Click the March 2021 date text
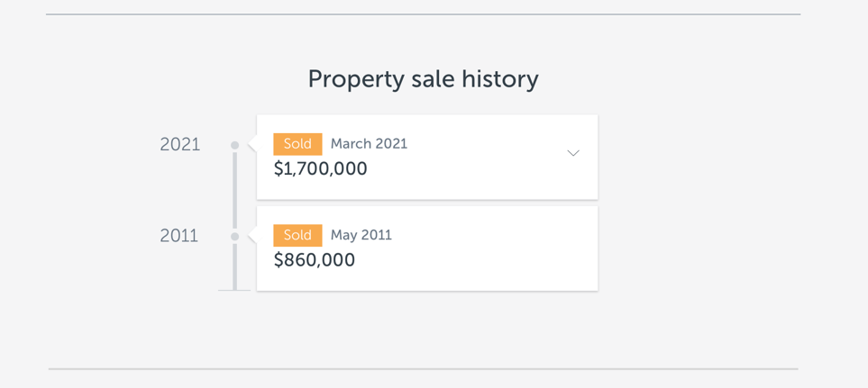 pos(369,144)
